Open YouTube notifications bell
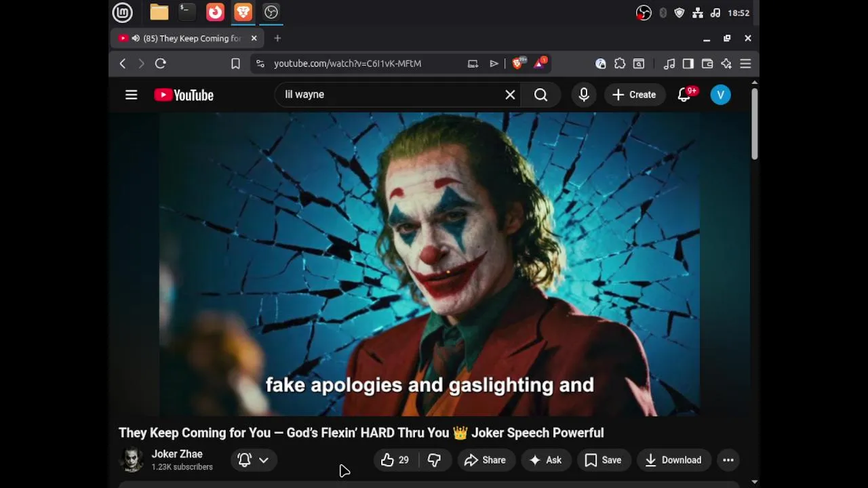 tap(685, 95)
